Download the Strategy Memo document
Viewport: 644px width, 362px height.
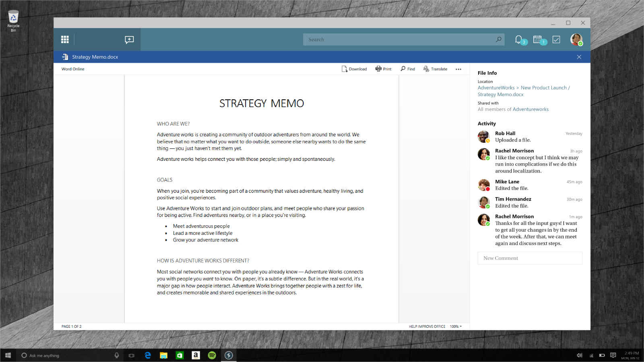[x=354, y=69]
